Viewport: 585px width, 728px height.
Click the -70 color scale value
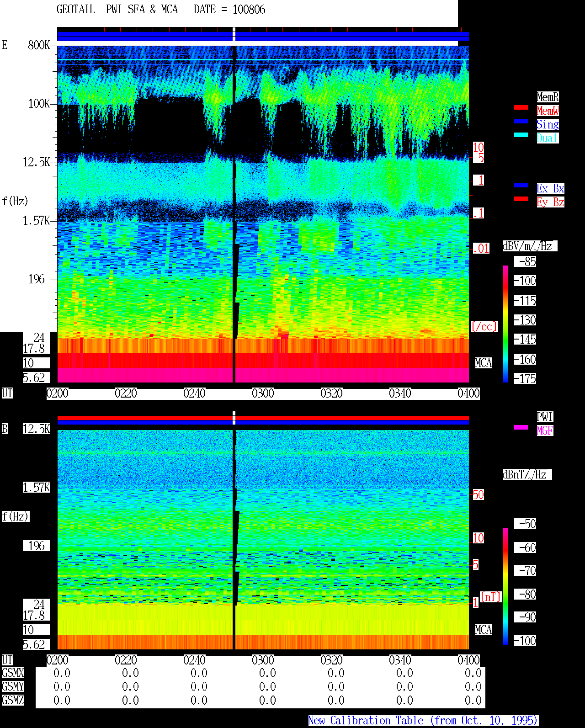[525, 570]
